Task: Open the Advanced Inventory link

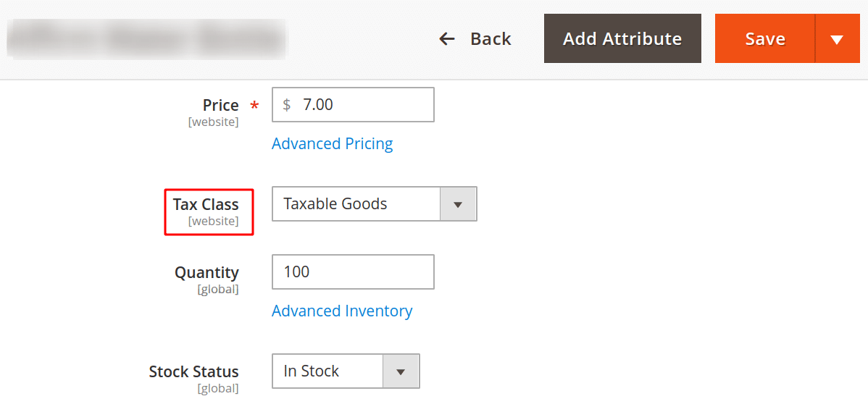Action: pyautogui.click(x=342, y=311)
